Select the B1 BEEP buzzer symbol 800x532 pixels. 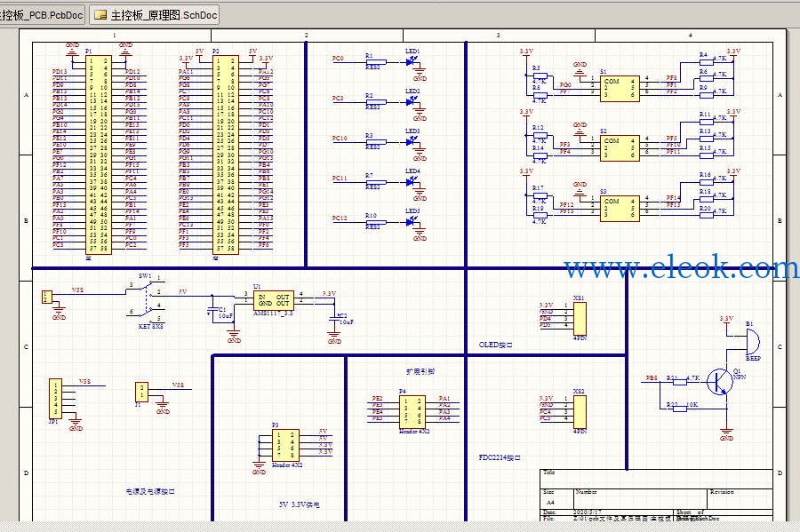coord(752,341)
